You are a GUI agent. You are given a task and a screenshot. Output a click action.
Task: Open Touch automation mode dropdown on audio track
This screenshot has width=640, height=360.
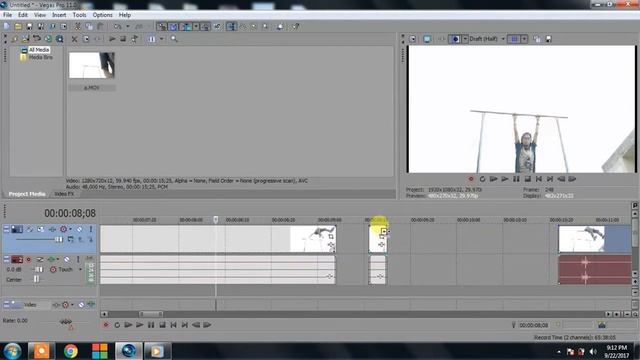80,270
